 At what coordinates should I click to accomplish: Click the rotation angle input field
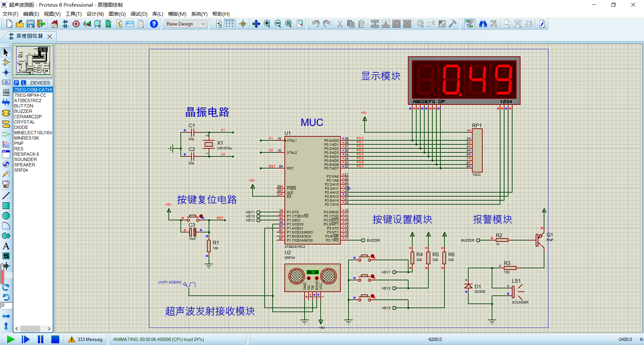pyautogui.click(x=6, y=305)
